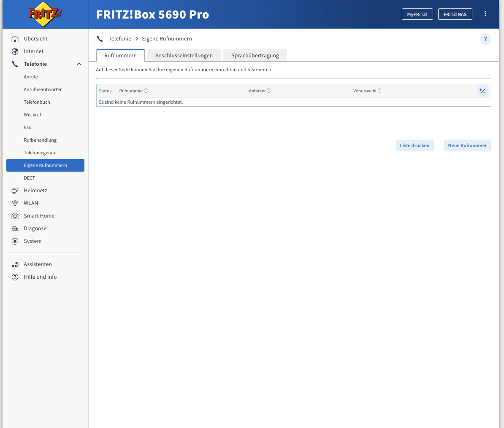Open Diagnose label in sidebar
This screenshot has height=428, width=504.
[x=35, y=229]
